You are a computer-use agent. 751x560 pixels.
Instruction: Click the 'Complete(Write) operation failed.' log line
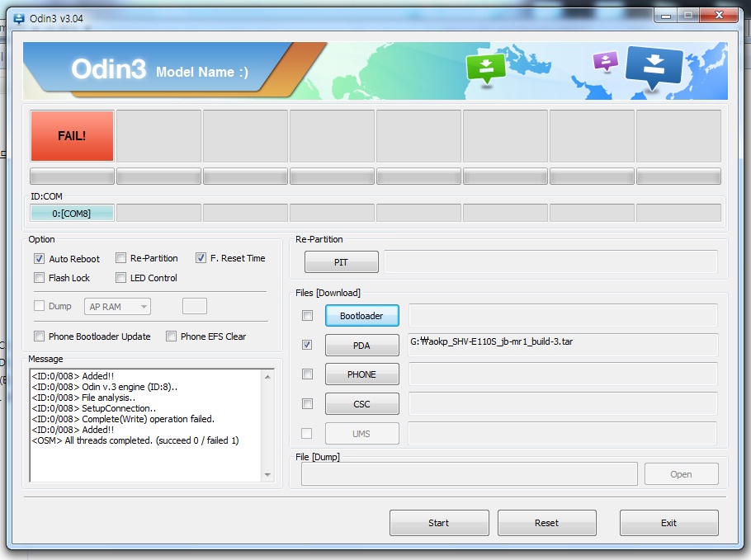pyautogui.click(x=123, y=419)
